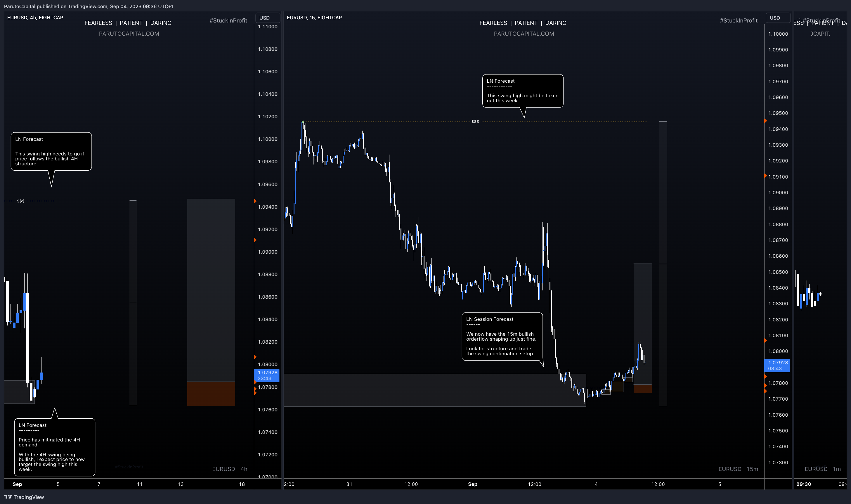Click the 'EURUSD 15m' label at chart bottom
Viewport: 851px width, 504px height.
pos(738,469)
